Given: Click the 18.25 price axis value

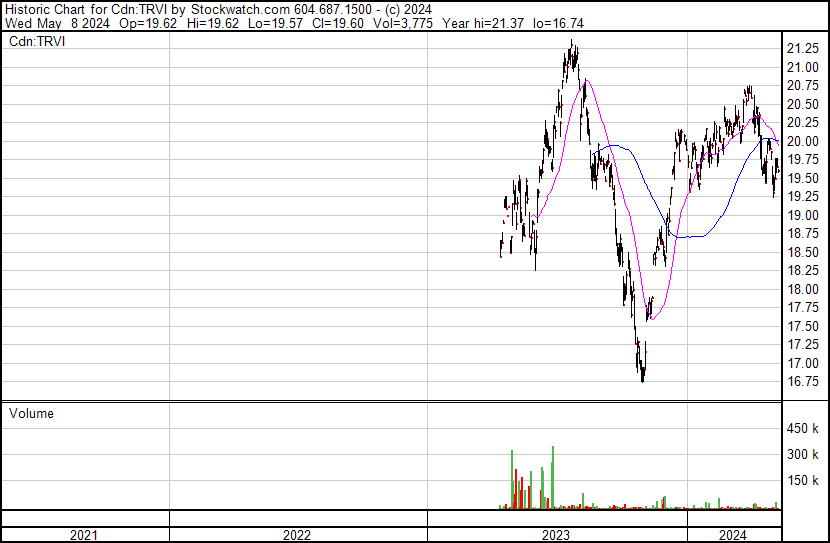Looking at the screenshot, I should point(803,270).
